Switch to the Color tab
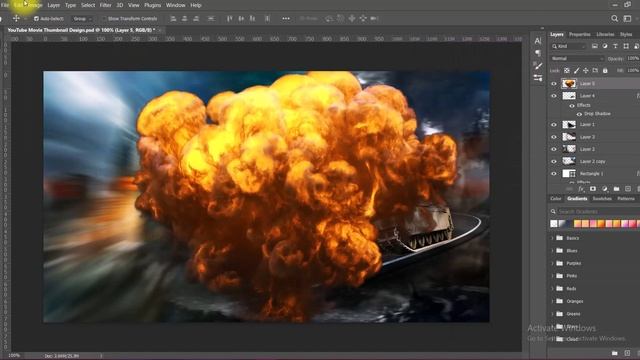 [556, 199]
